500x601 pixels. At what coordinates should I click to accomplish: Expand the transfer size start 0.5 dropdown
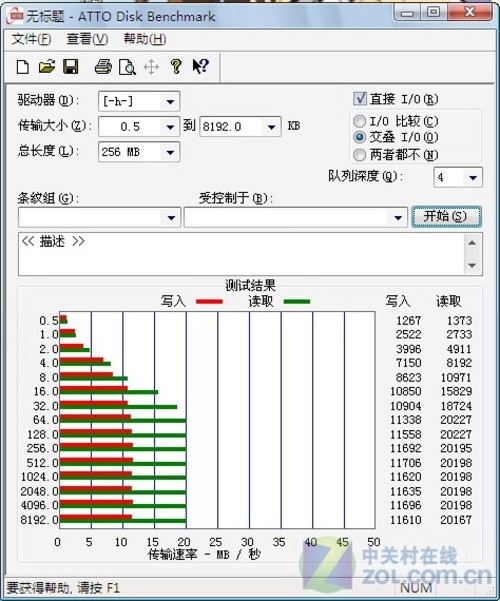tap(170, 127)
